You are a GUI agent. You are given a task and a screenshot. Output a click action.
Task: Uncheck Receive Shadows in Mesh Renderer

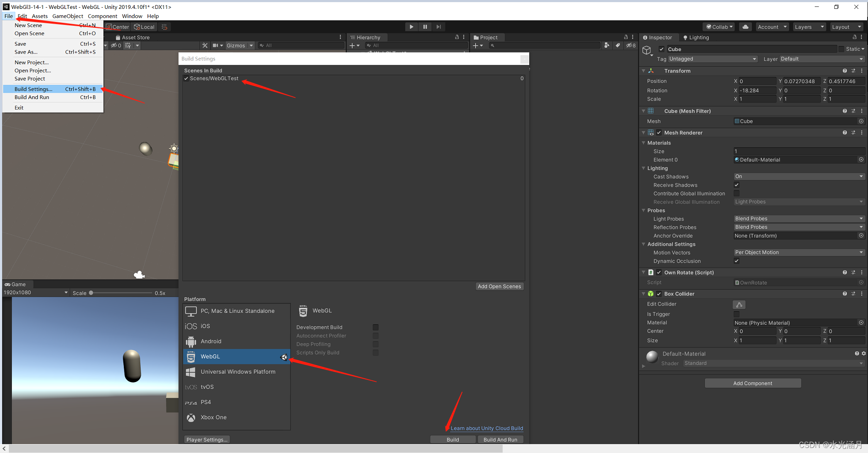pos(736,185)
